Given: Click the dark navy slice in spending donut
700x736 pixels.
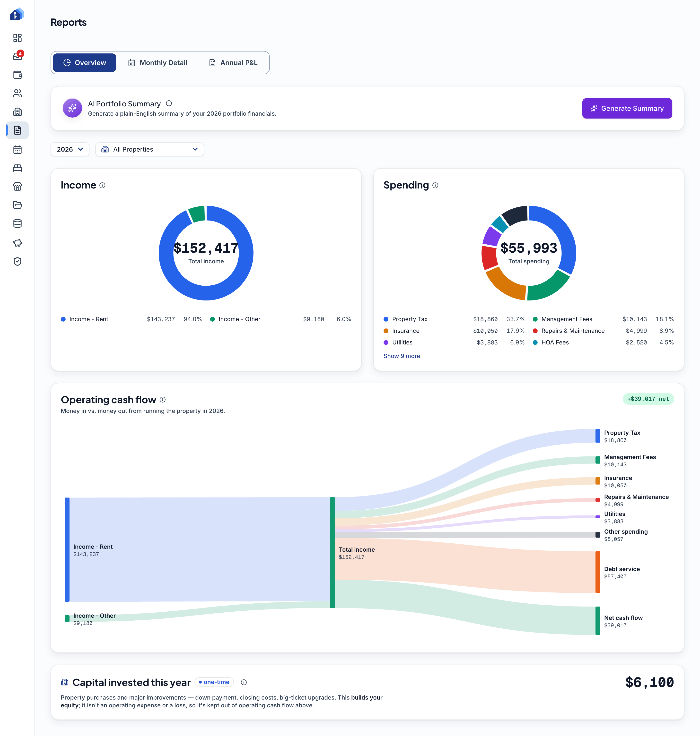Looking at the screenshot, I should pos(516,215).
